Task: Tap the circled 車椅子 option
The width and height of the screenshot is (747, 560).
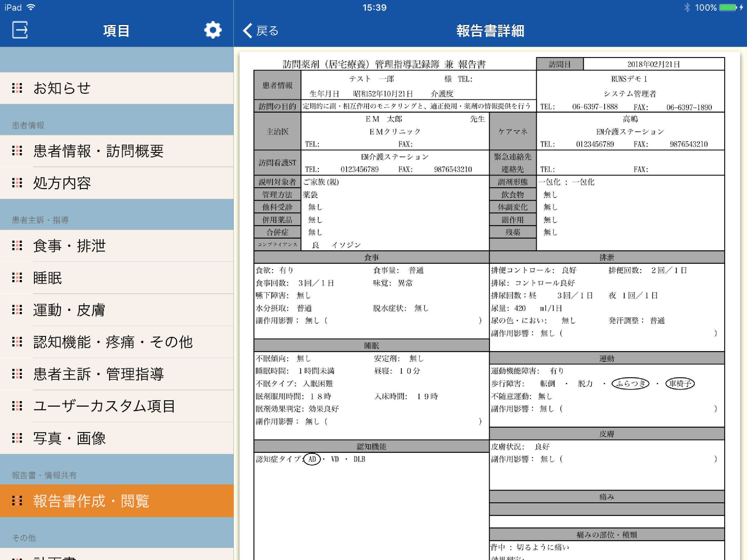Action: pos(680,383)
